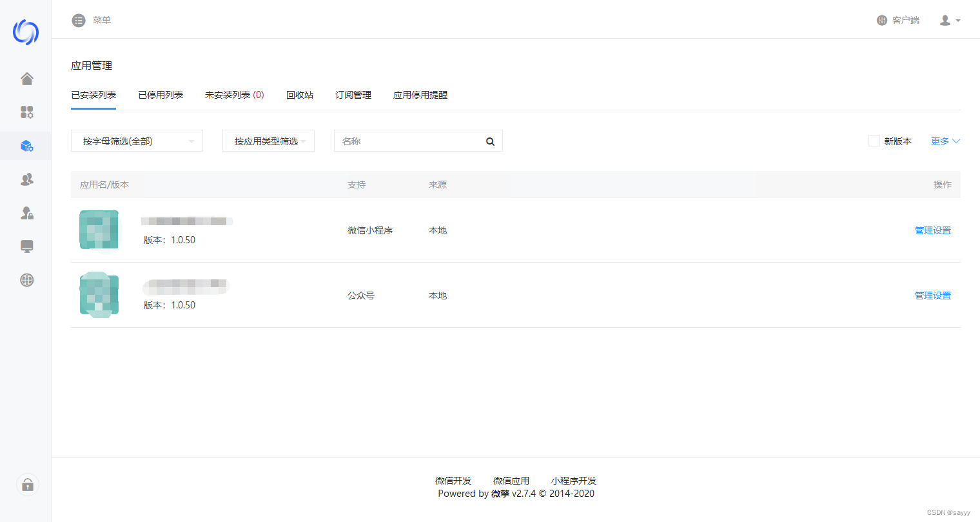
Task: Click the 应用名/版本 column header
Action: click(x=104, y=185)
